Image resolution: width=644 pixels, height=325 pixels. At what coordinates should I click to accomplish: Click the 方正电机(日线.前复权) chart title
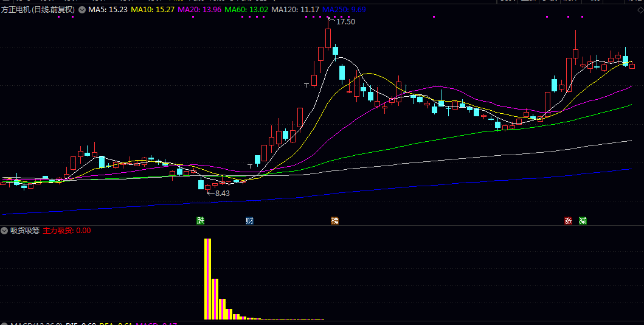tap(38, 10)
